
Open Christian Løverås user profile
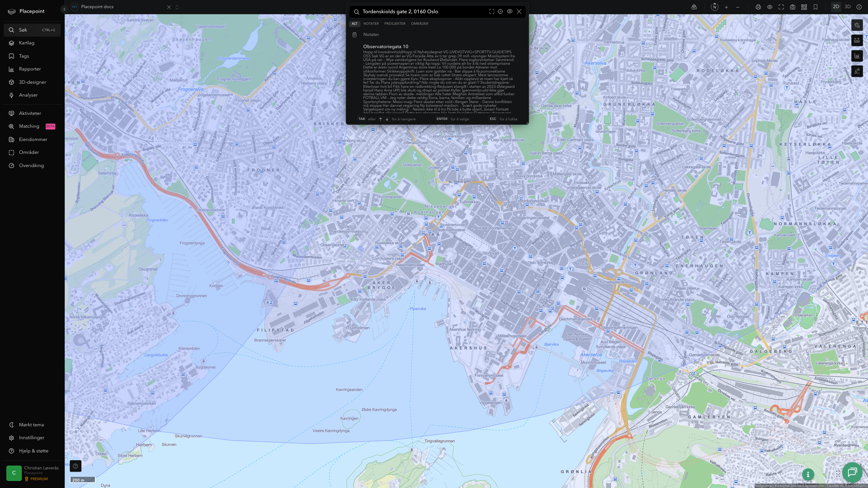click(32, 473)
